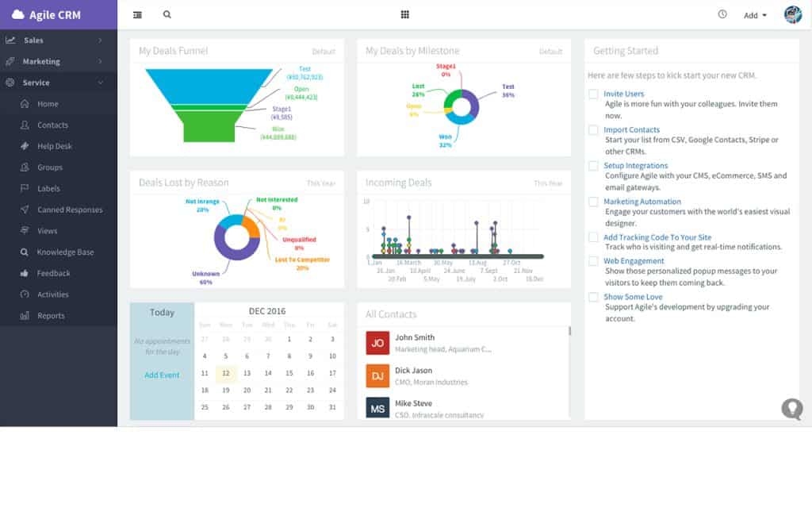The height and width of the screenshot is (508, 812).
Task: Select the Help Desk icon in the sidebar
Action: (24, 146)
